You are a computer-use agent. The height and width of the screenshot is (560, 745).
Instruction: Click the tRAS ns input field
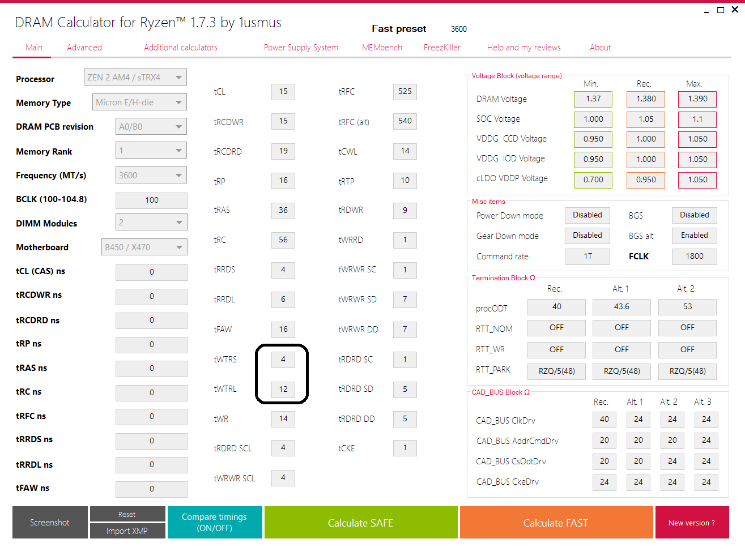coord(151,369)
